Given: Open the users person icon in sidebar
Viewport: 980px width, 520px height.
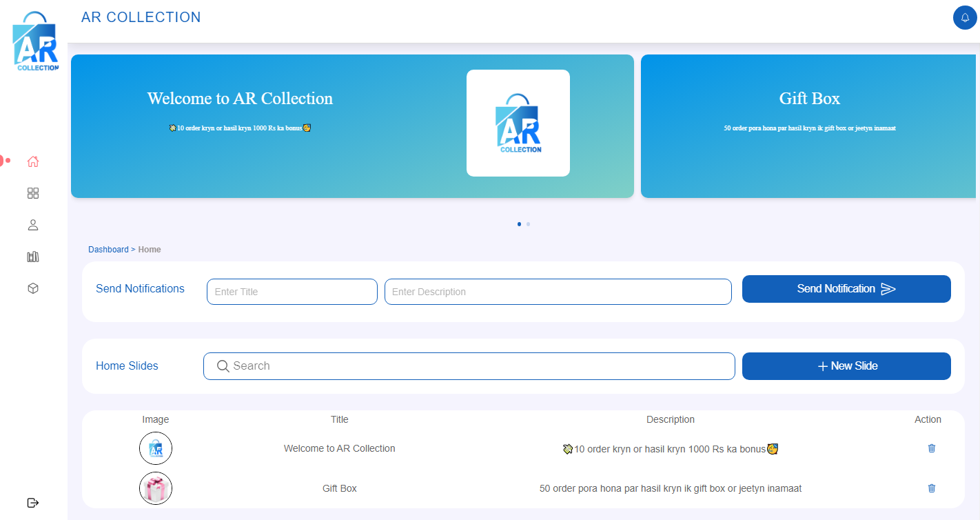Looking at the screenshot, I should pyautogui.click(x=32, y=225).
